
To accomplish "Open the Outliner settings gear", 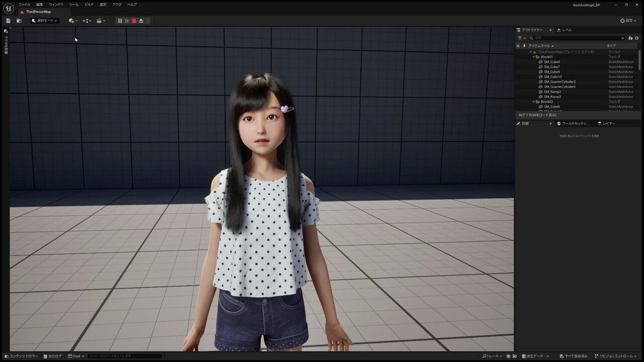I will [637, 38].
